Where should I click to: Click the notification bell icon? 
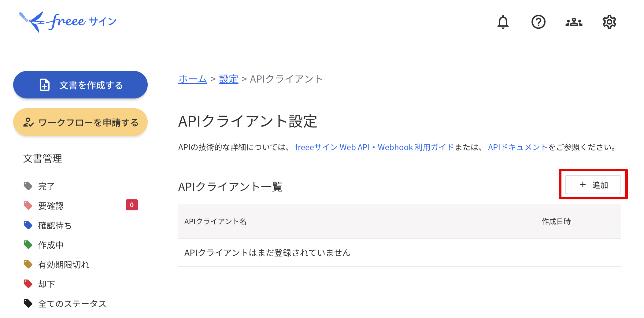point(503,22)
